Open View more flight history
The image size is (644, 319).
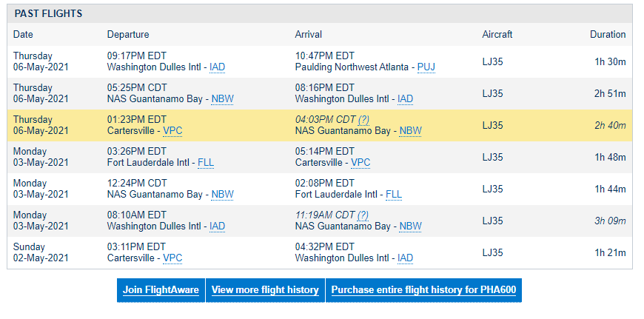(x=265, y=290)
